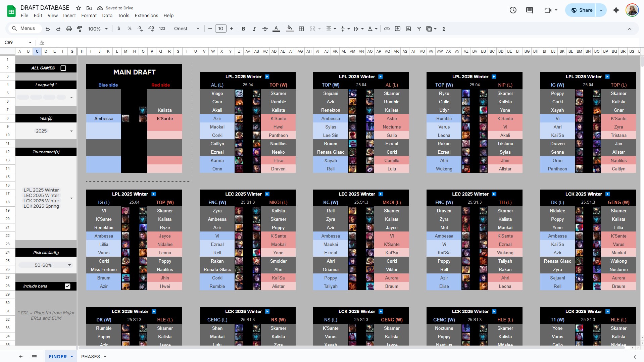Image resolution: width=644 pixels, height=362 pixels.
Task: Open the Borders tool
Action: tap(301, 29)
